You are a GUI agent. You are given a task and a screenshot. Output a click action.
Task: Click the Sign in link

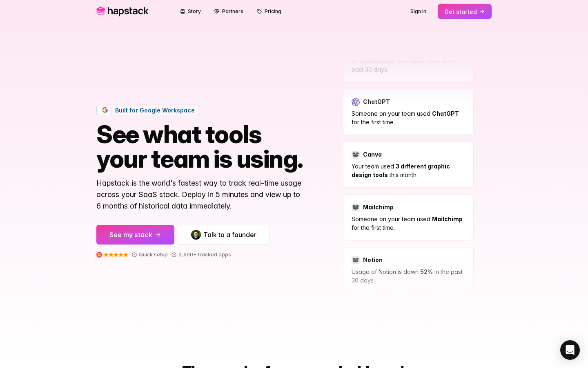pyautogui.click(x=418, y=11)
